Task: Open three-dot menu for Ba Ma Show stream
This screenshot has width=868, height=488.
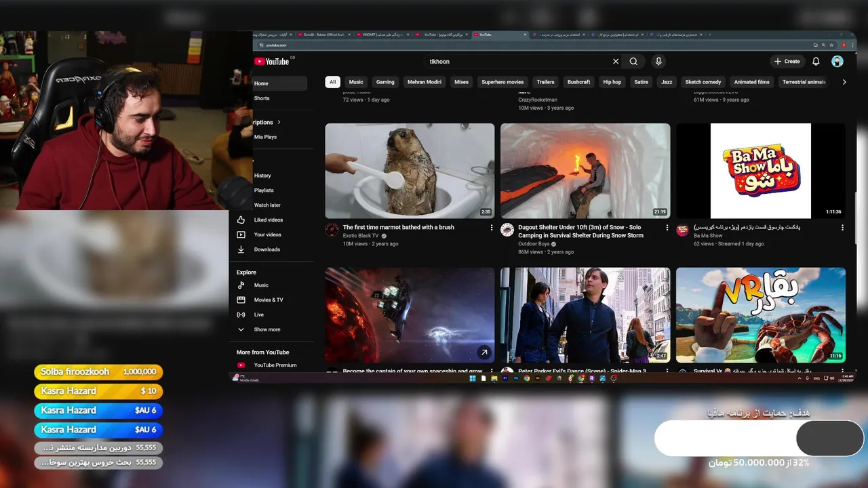Action: 842,228
